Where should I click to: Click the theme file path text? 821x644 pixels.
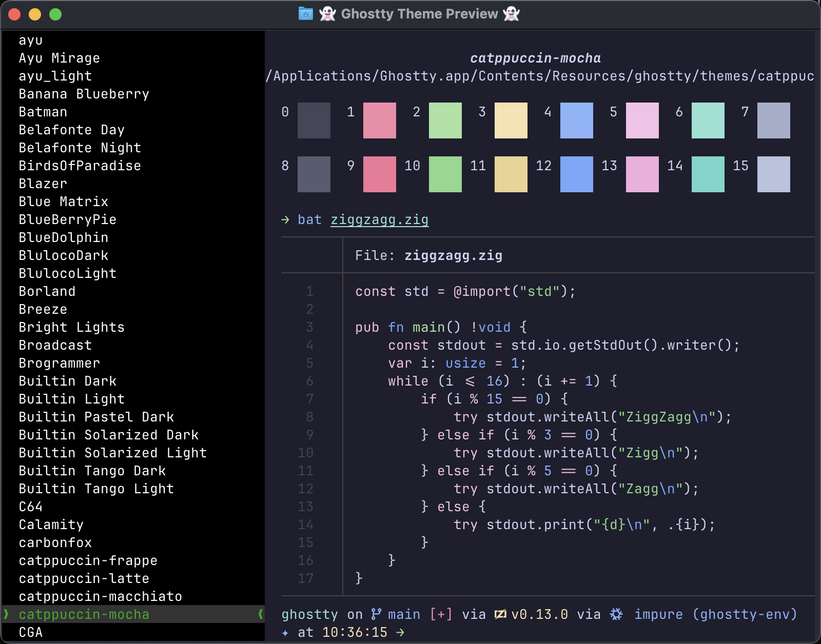[x=540, y=76]
